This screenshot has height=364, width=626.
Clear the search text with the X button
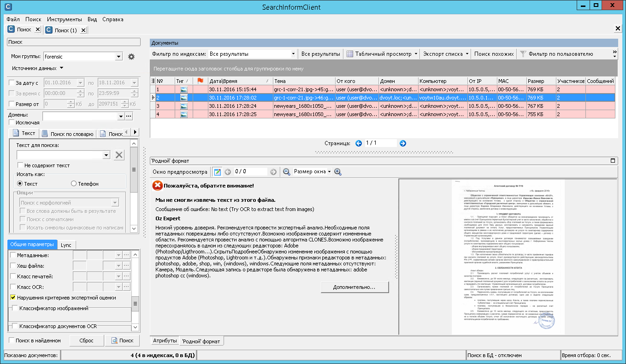pyautogui.click(x=119, y=155)
